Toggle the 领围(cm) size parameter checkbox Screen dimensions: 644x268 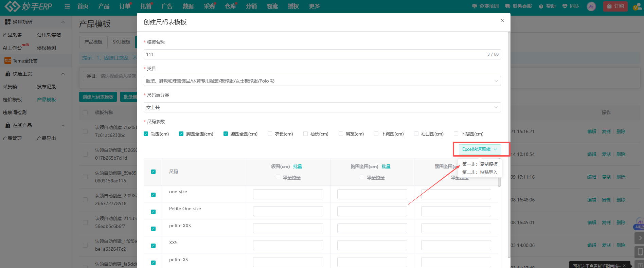(146, 134)
